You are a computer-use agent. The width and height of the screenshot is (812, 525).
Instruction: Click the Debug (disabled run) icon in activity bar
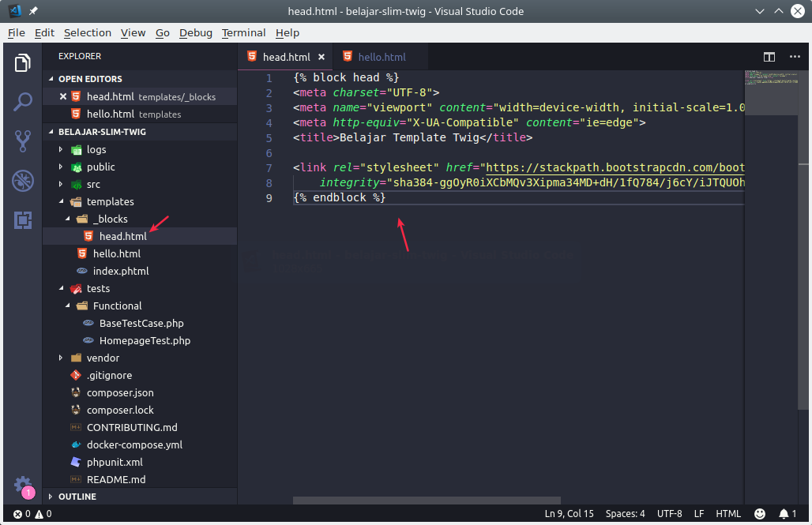[x=22, y=181]
